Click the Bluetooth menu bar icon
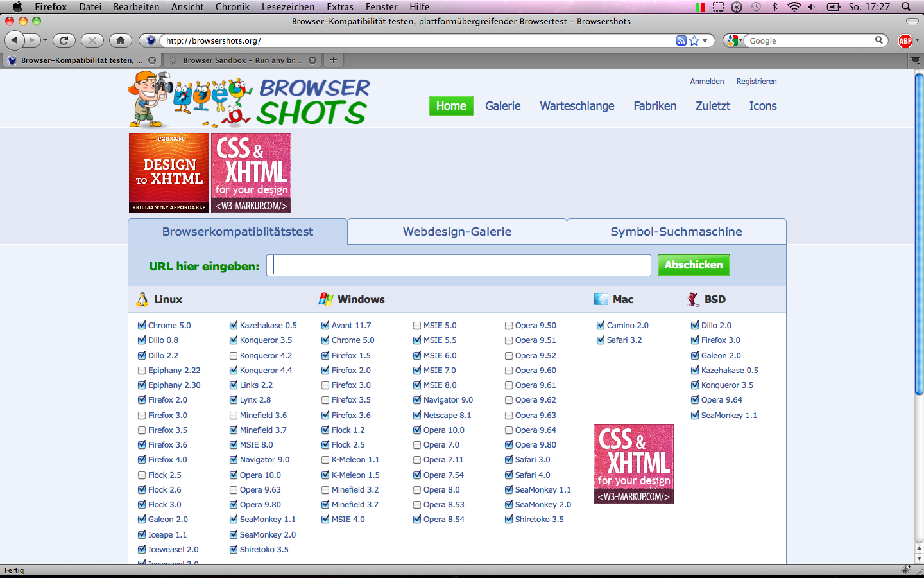Screen dimensions: 924x578 tap(775, 6)
